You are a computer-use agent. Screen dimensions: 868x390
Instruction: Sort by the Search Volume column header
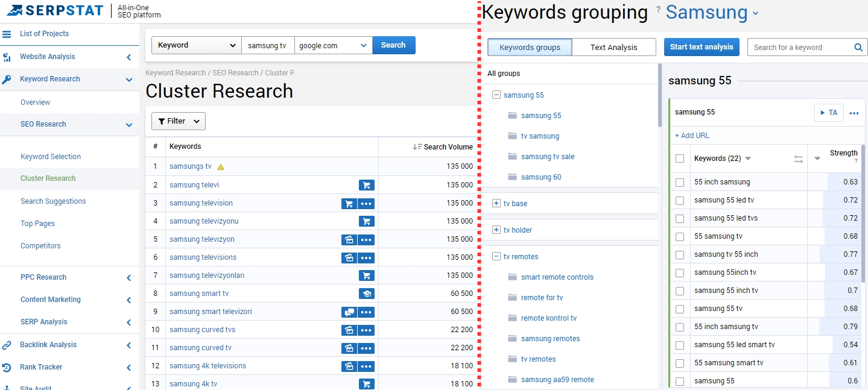point(443,146)
